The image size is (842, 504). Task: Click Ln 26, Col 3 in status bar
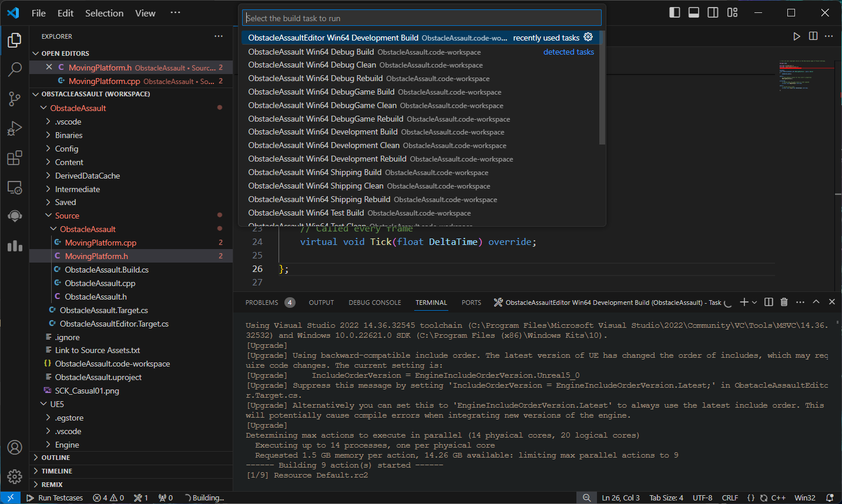[620, 498]
